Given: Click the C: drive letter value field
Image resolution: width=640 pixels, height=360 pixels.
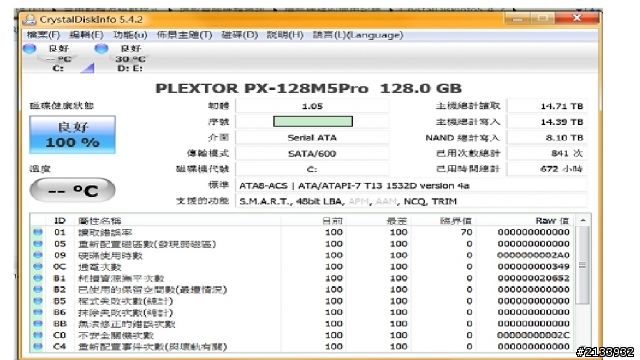Looking at the screenshot, I should pyautogui.click(x=312, y=169).
